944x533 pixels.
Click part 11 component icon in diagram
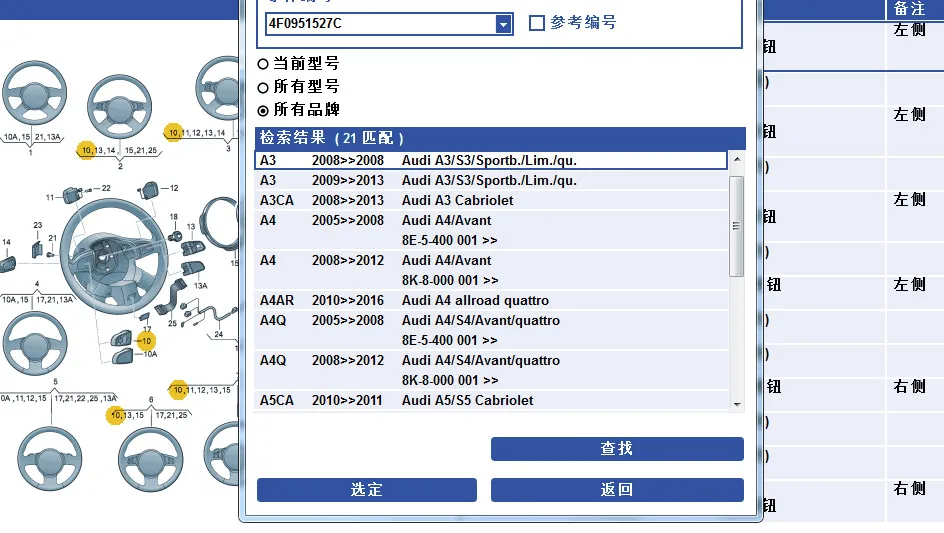(72, 195)
